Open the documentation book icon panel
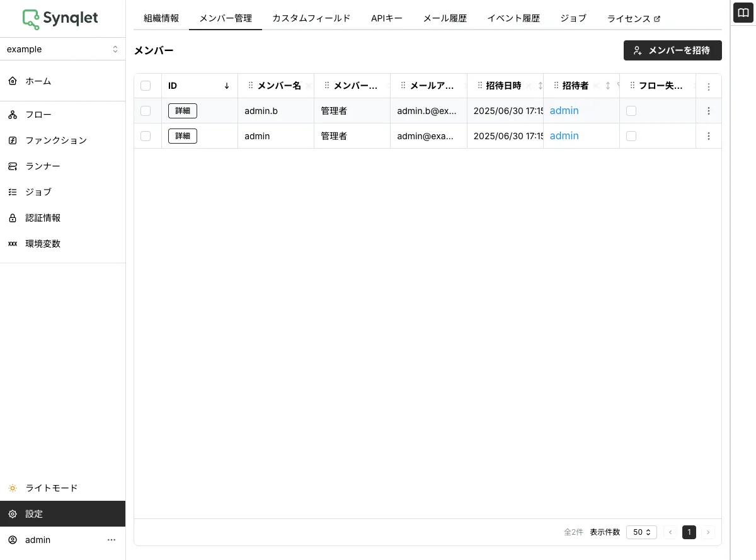Image resolution: width=756 pixels, height=560 pixels. (x=743, y=13)
